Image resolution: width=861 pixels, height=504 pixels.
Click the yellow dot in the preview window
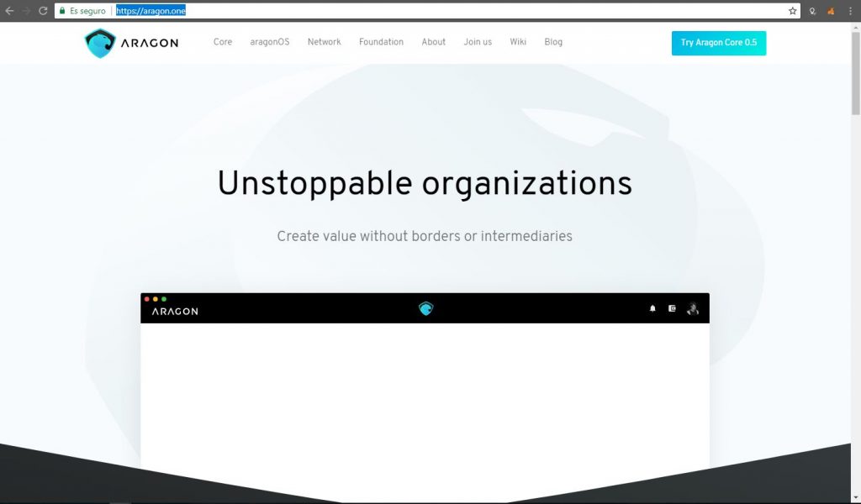156,299
